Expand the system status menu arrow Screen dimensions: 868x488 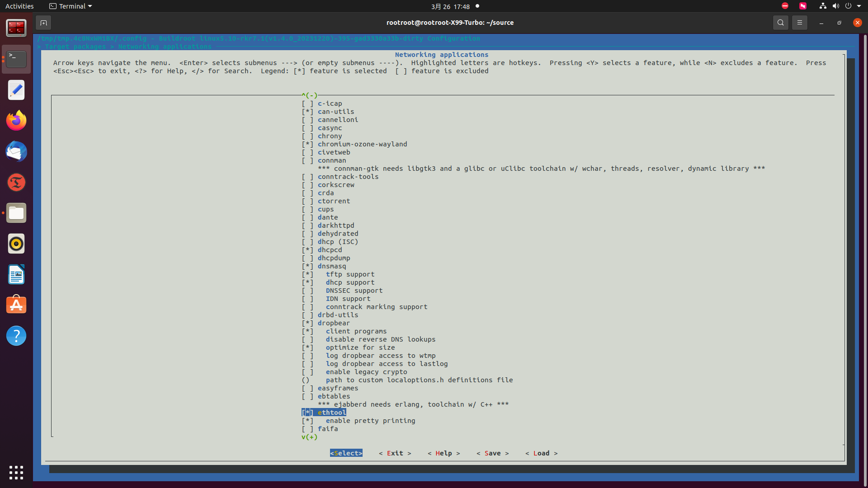coord(859,6)
